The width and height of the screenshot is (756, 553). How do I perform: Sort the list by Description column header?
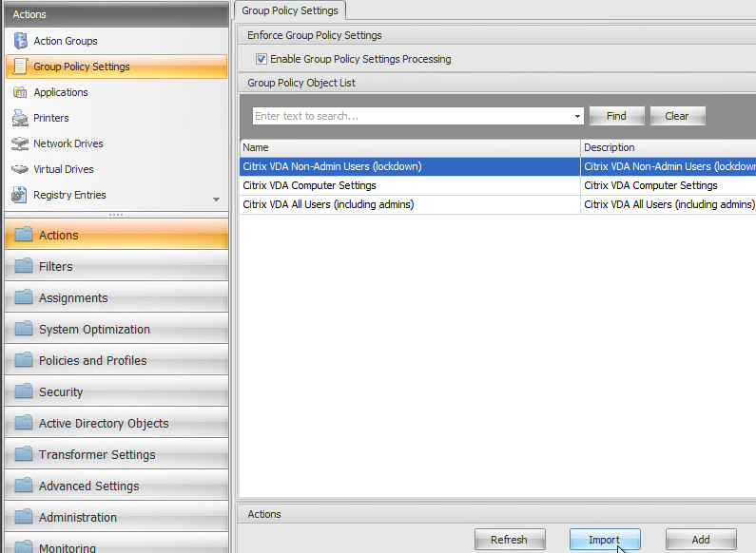coord(669,147)
